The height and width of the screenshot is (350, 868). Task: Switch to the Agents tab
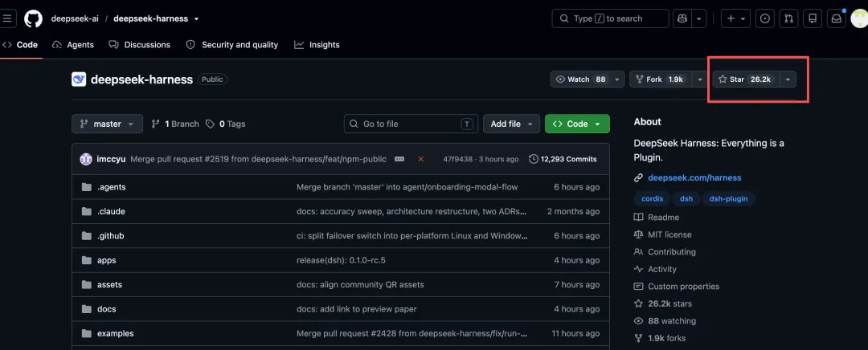coord(73,45)
